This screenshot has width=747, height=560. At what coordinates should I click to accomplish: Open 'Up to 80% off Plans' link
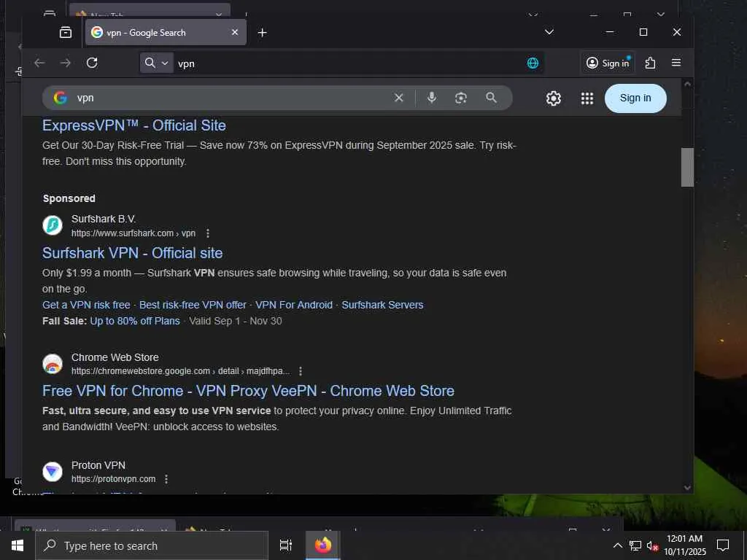135,321
